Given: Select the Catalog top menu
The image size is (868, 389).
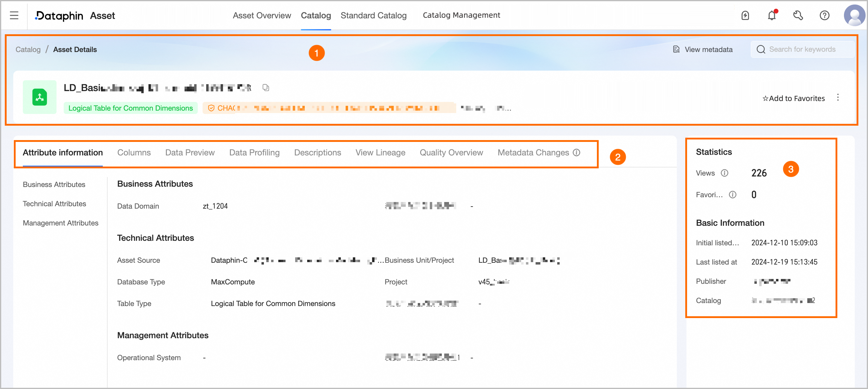Looking at the screenshot, I should click(316, 16).
